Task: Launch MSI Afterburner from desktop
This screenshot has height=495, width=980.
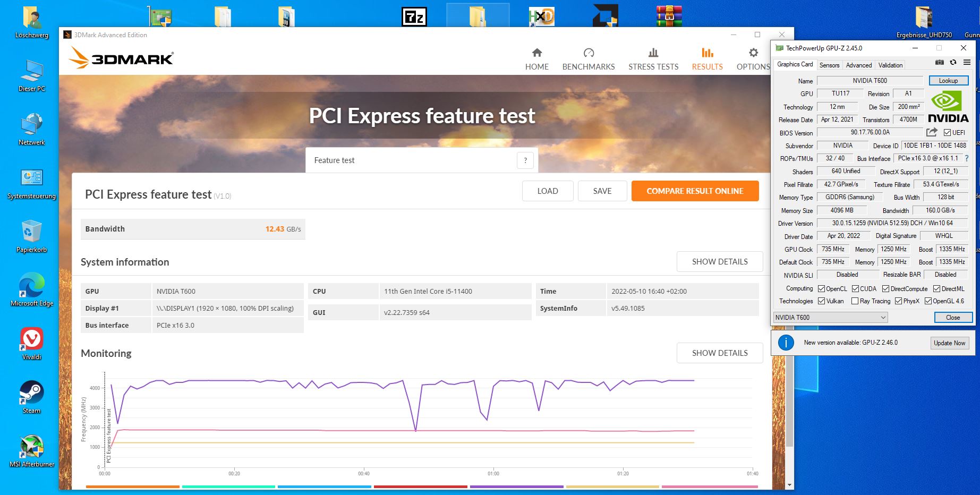Action: click(32, 451)
